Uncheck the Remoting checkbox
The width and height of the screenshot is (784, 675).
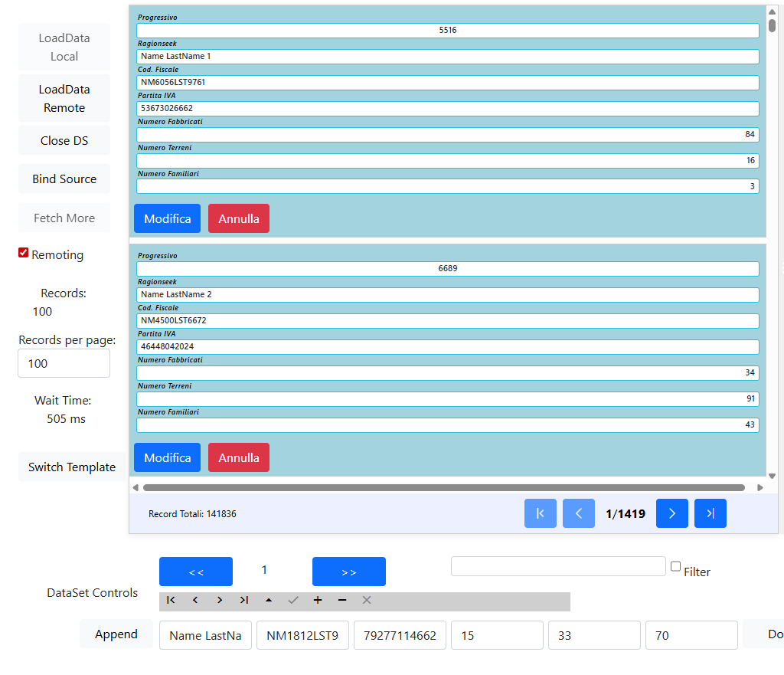pyautogui.click(x=24, y=253)
